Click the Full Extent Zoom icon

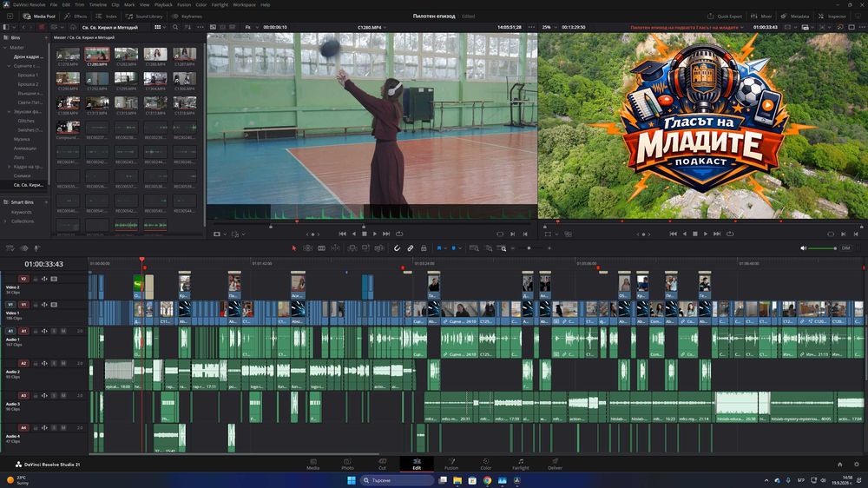pos(475,248)
